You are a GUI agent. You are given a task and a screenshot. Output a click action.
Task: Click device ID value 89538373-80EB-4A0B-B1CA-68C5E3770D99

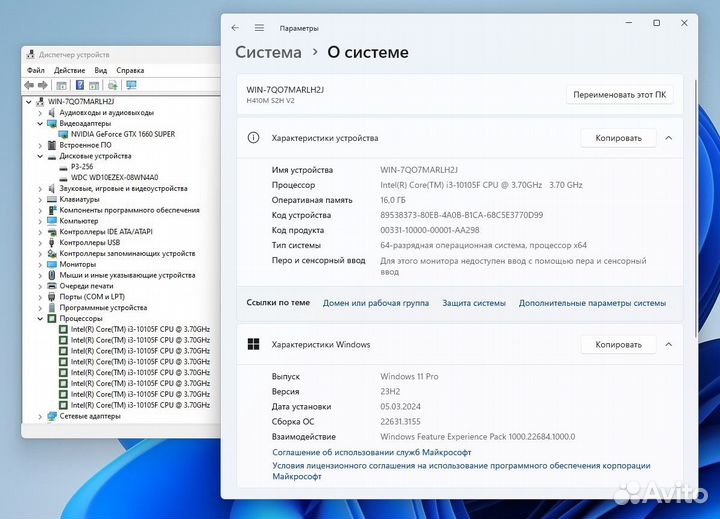(x=461, y=215)
